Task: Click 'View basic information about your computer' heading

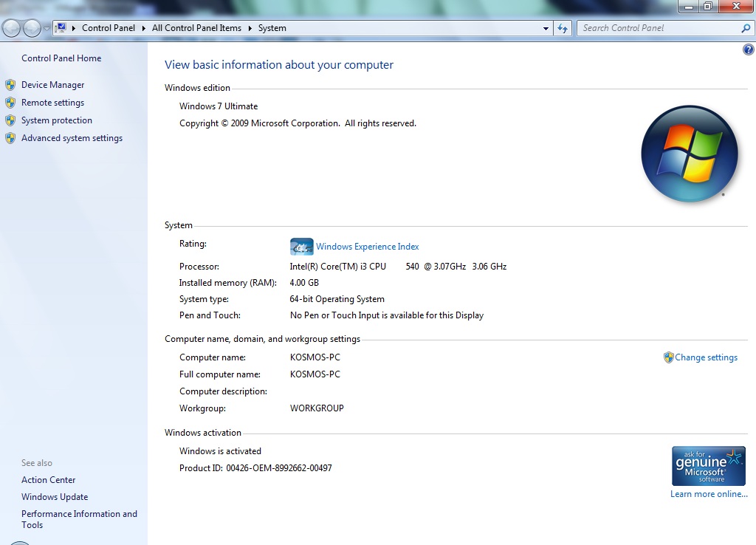Action: point(278,65)
